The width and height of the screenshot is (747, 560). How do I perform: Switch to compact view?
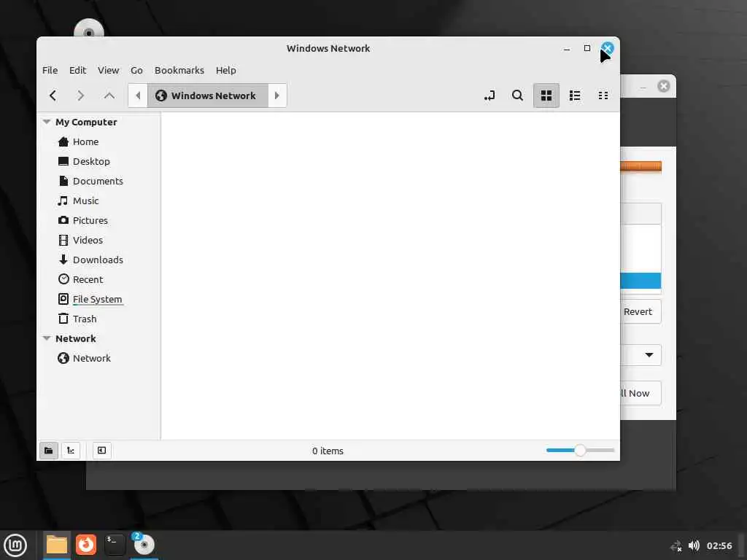603,96
